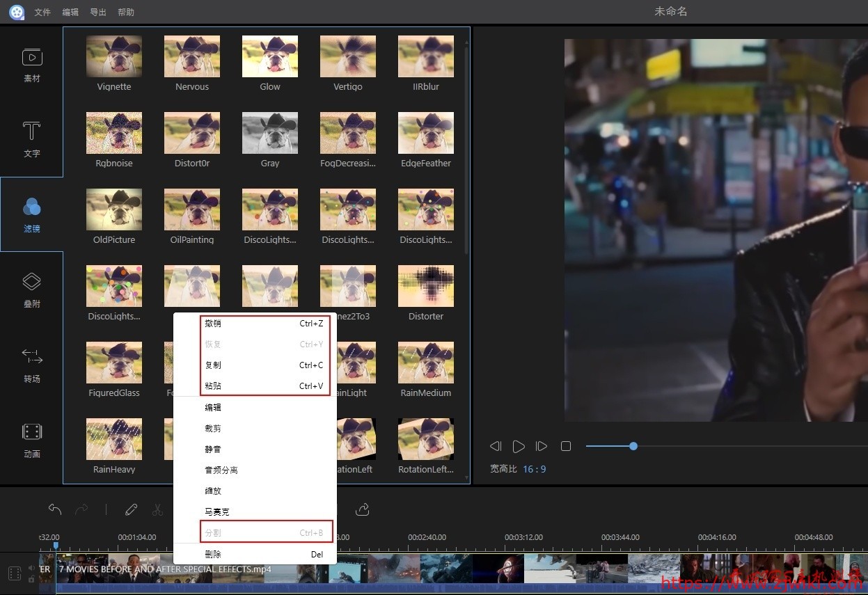Click the undo arrow in timeline toolbar
The height and width of the screenshot is (595, 868).
coord(55,509)
